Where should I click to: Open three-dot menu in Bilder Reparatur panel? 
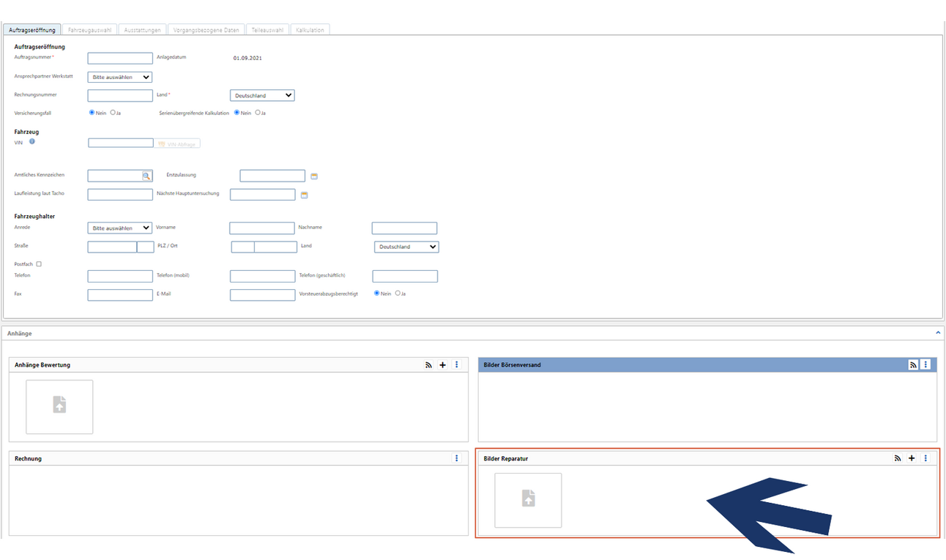tap(925, 458)
